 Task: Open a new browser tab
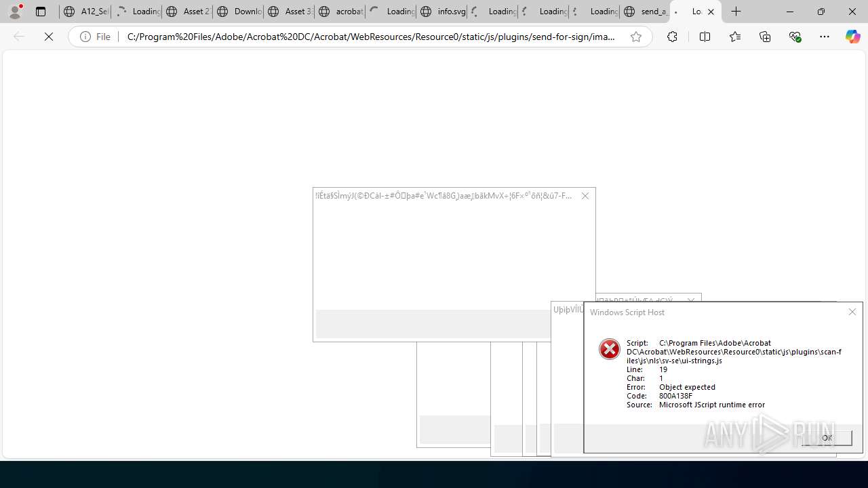(736, 12)
